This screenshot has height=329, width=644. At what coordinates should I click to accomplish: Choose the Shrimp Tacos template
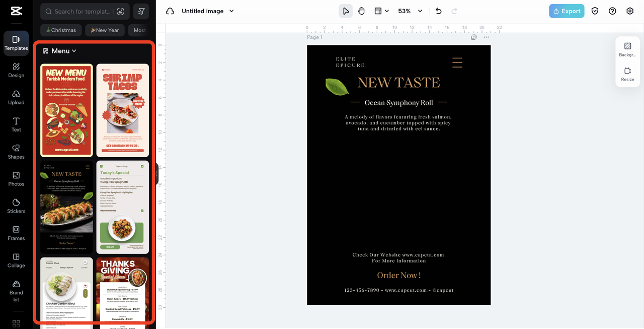point(123,110)
